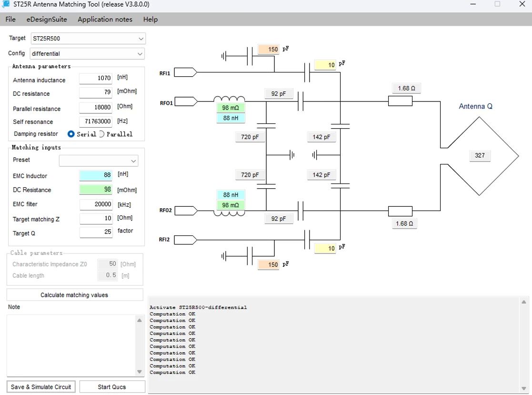The width and height of the screenshot is (532, 395).
Task: Click the lower 150 pF capacitor value
Action: click(x=268, y=265)
